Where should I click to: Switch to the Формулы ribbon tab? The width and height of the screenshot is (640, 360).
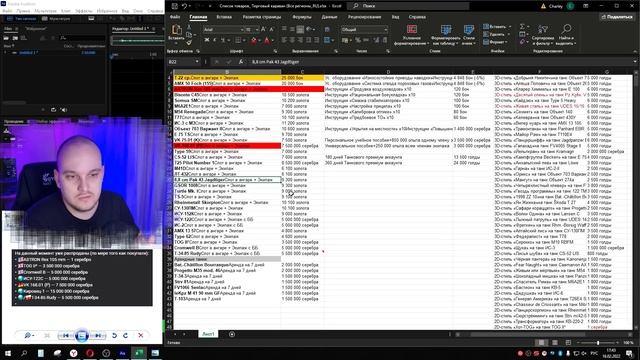click(302, 17)
